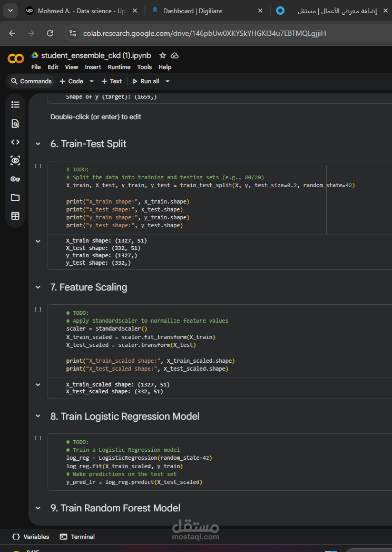Close the Dashboard Digilians tab

pyautogui.click(x=260, y=11)
